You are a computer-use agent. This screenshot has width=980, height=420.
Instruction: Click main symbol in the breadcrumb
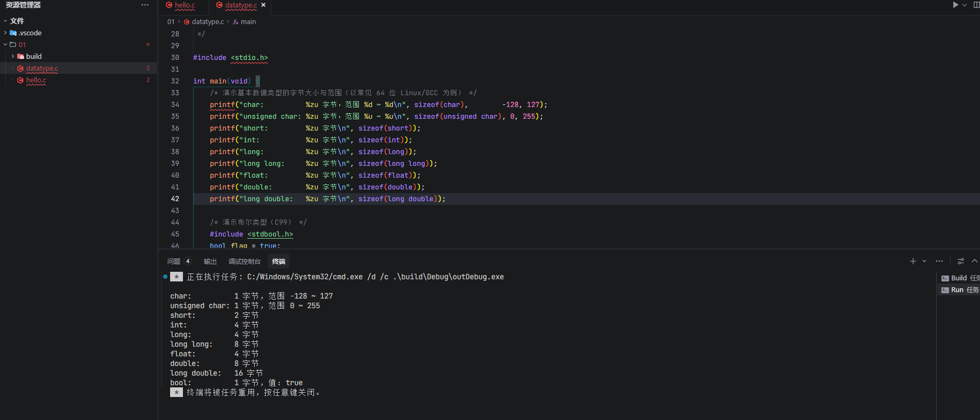tap(248, 22)
